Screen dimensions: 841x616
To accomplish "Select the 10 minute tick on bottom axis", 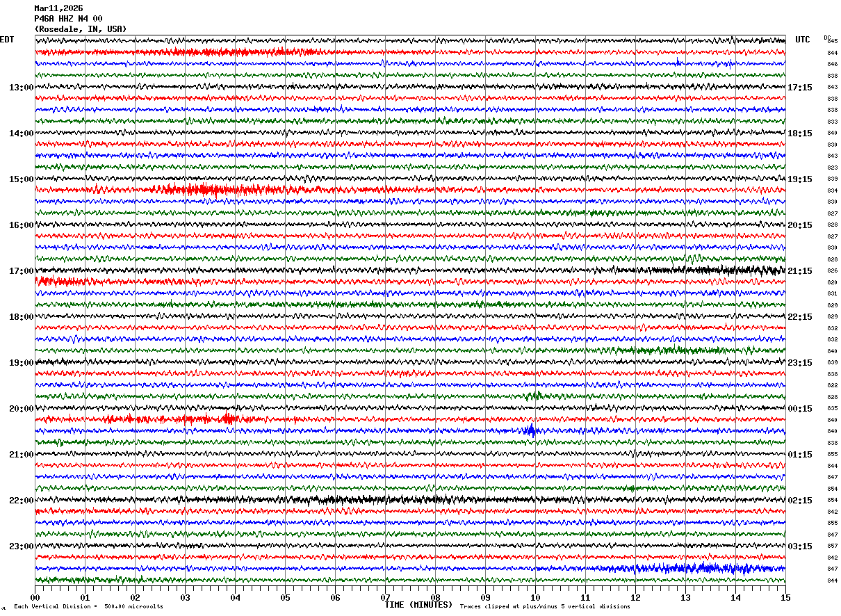I will 535,597.
